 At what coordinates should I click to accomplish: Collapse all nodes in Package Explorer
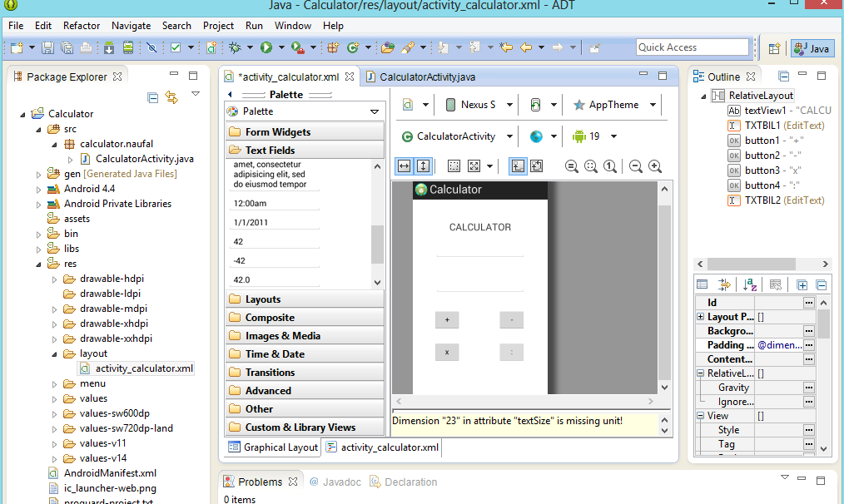click(152, 97)
